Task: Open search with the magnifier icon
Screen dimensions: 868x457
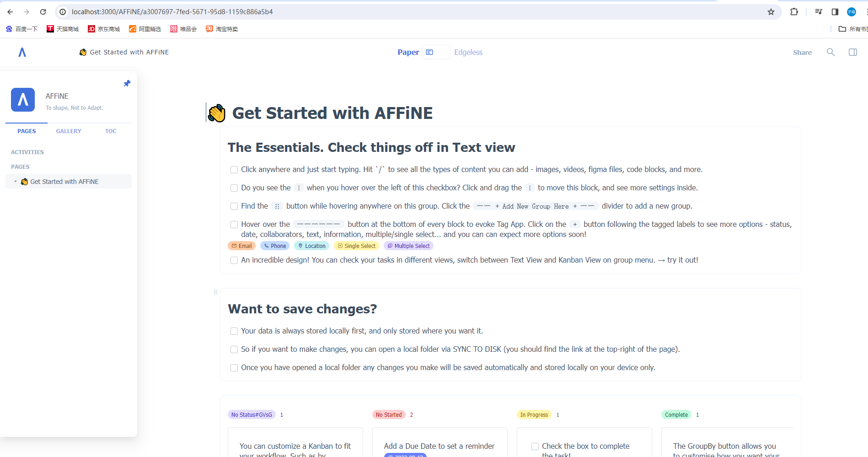Action: point(831,52)
